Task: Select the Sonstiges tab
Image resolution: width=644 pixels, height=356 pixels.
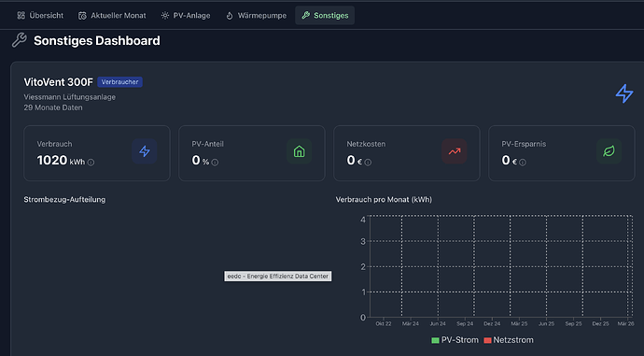Action: 325,16
